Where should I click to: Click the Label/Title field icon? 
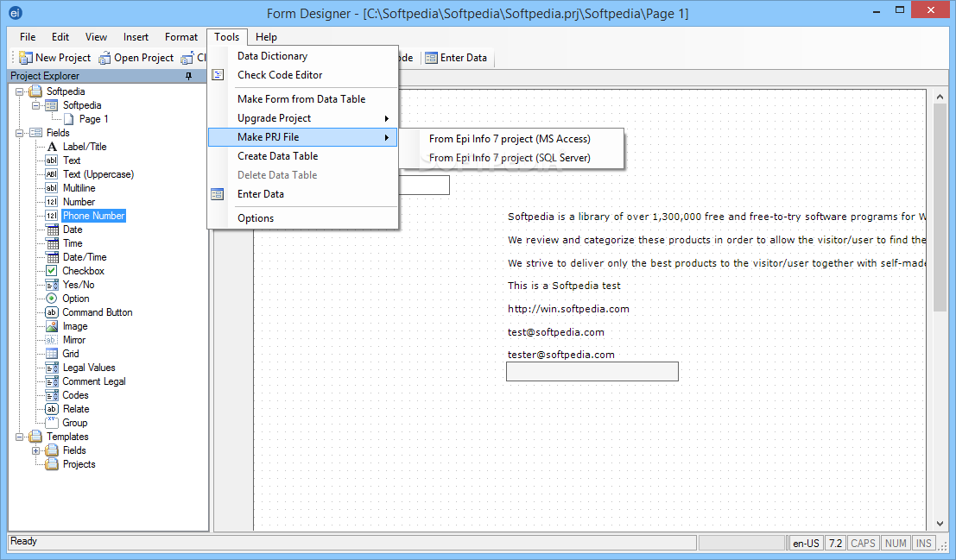coord(52,147)
